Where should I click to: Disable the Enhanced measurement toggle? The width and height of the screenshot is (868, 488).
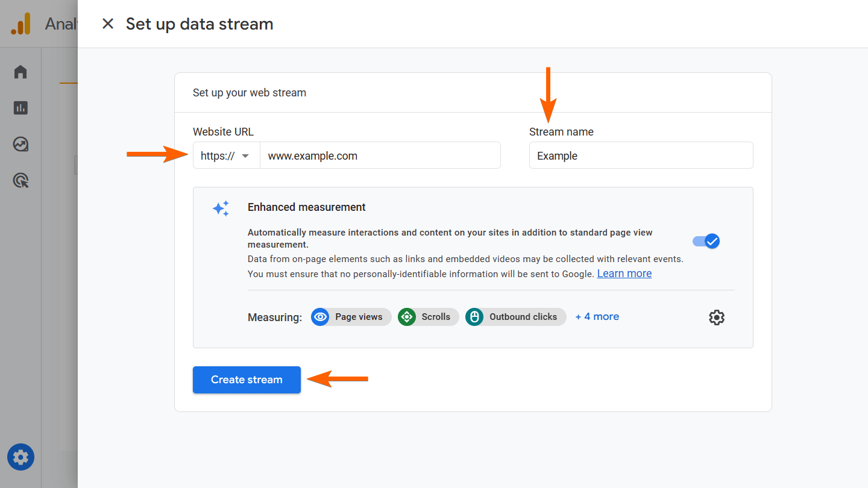tap(706, 241)
